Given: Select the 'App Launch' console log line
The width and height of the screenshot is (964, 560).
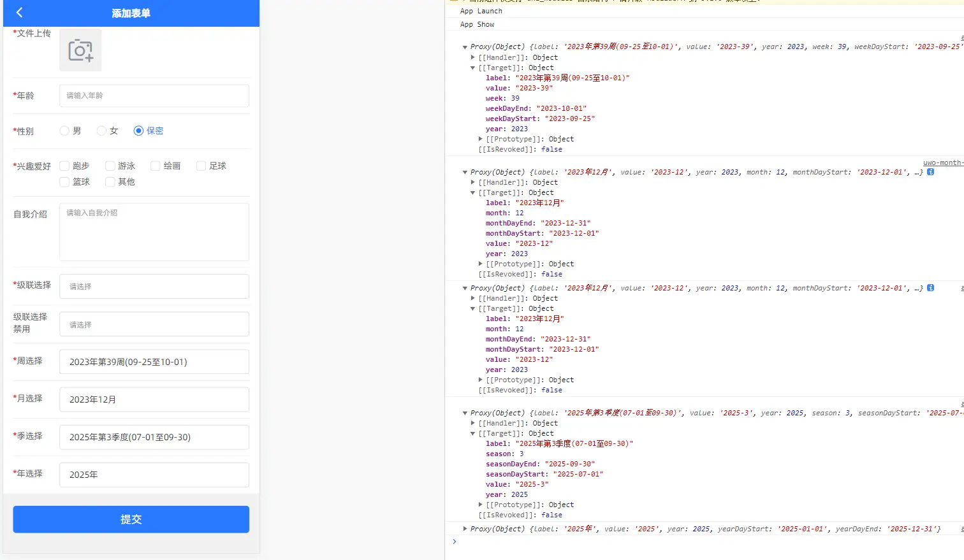Looking at the screenshot, I should tap(481, 11).
